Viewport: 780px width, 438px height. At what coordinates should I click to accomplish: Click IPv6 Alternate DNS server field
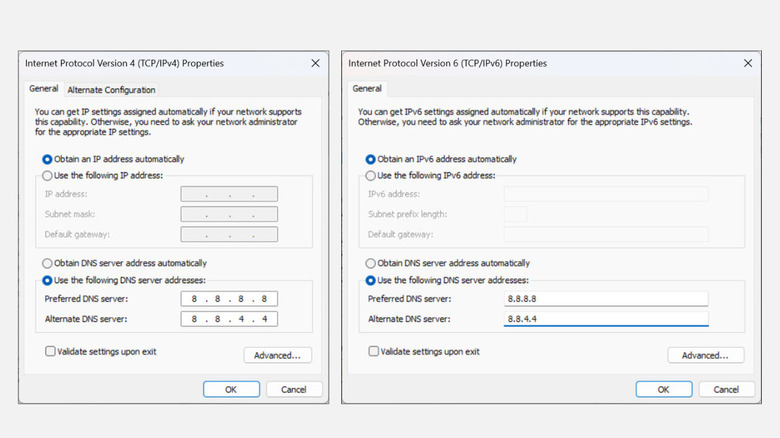tap(606, 319)
